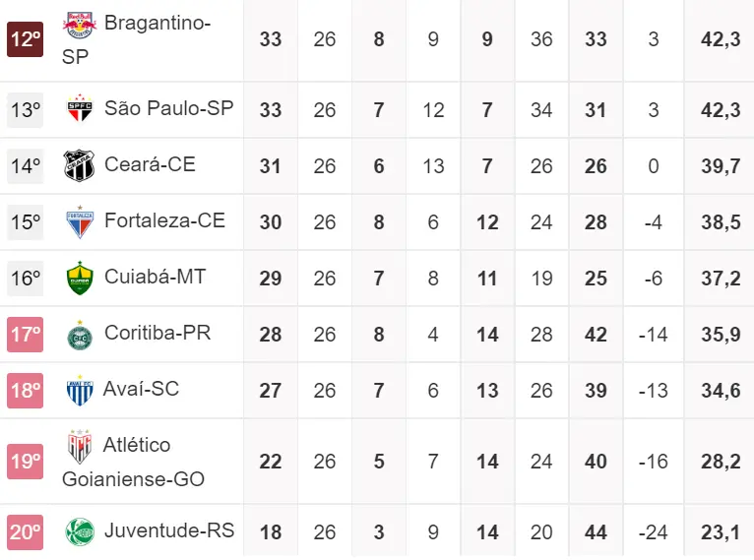This screenshot has height=560, width=754.
Task: Click the Bragantino-SP club crest
Action: pyautogui.click(x=78, y=24)
